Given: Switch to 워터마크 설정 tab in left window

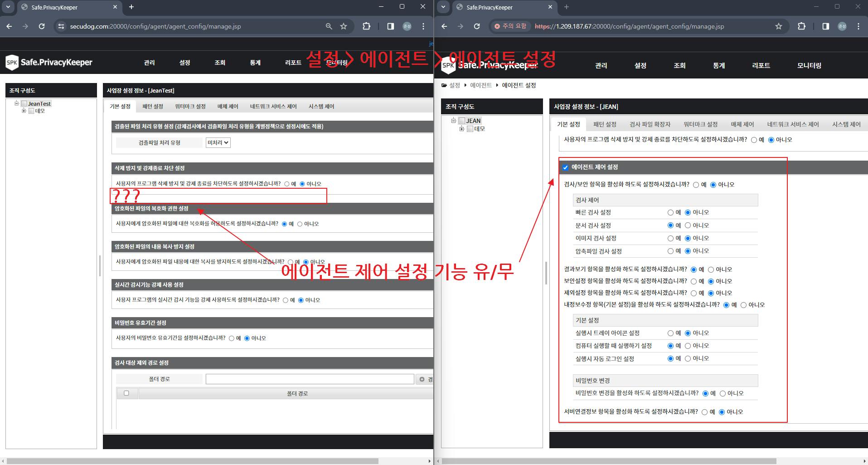Looking at the screenshot, I should coord(190,106).
